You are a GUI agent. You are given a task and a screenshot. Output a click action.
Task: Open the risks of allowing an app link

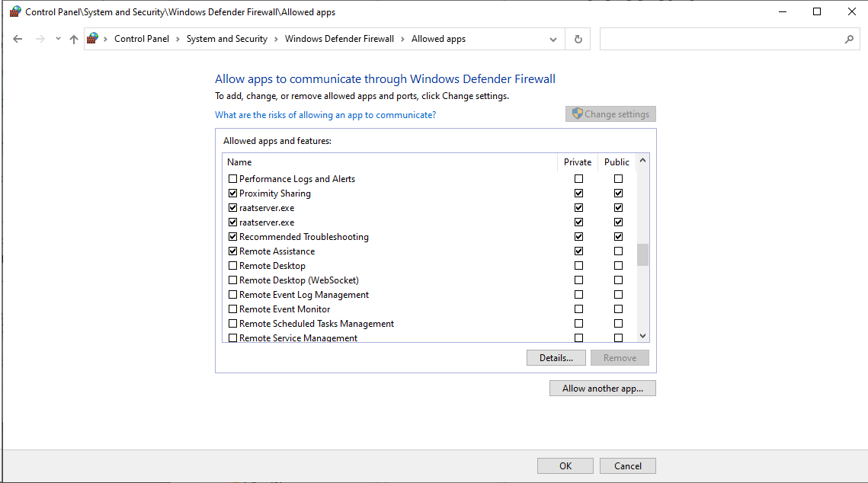(x=325, y=115)
